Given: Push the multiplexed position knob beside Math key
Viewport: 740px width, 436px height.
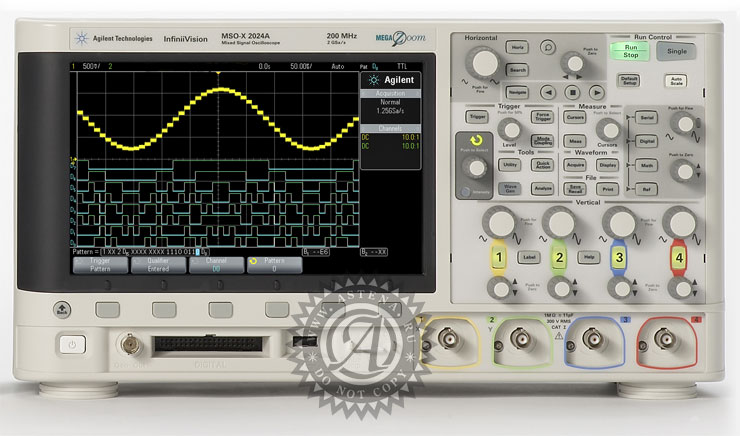Looking at the screenshot, I should (x=684, y=171).
